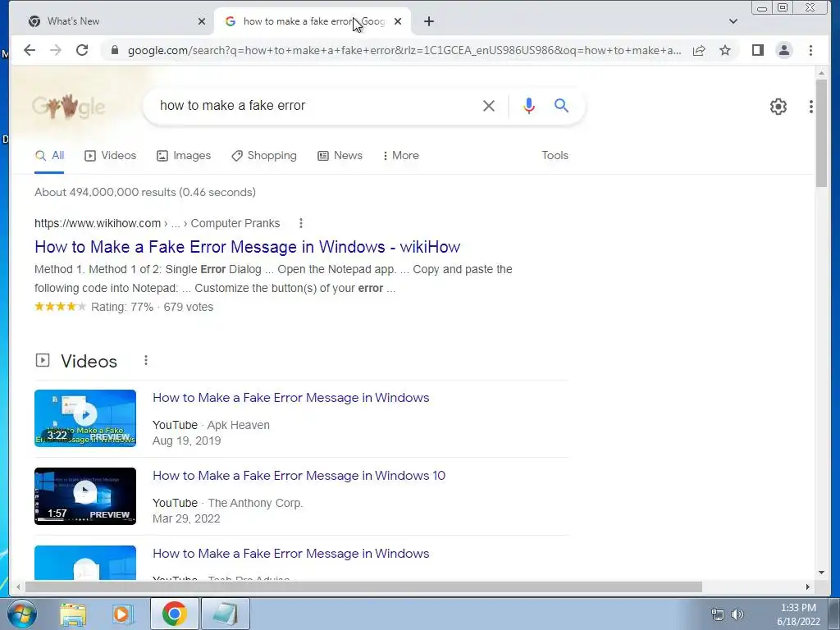Open a new tab with plus button

point(428,21)
